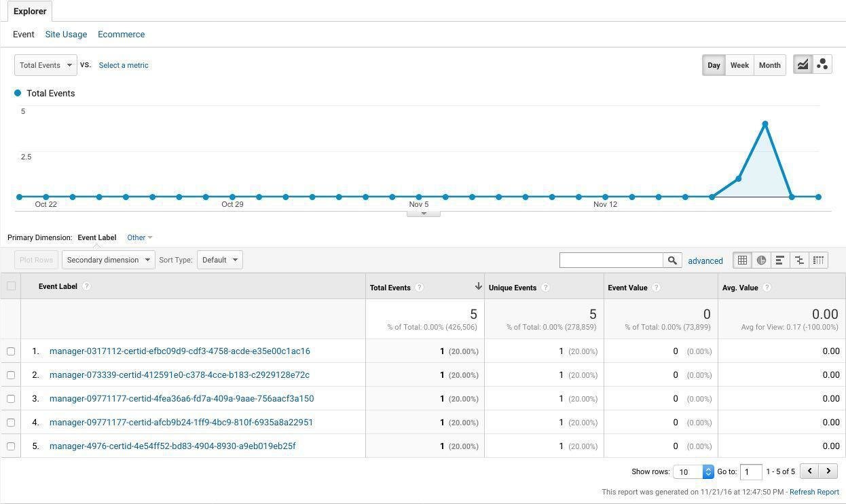Click the Nov 5 chart data point
The width and height of the screenshot is (846, 504).
[419, 197]
